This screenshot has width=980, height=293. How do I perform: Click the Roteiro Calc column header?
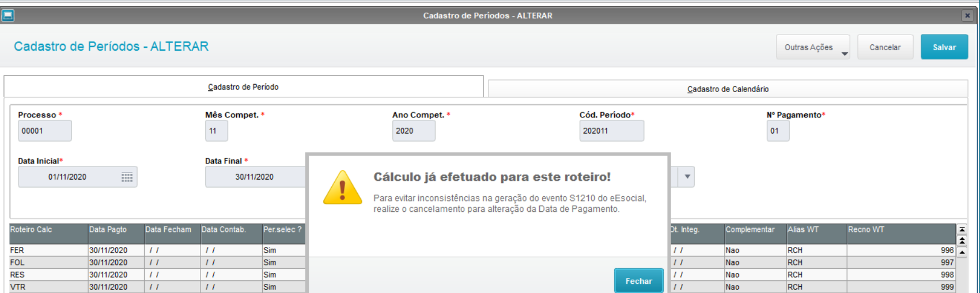pos(48,234)
